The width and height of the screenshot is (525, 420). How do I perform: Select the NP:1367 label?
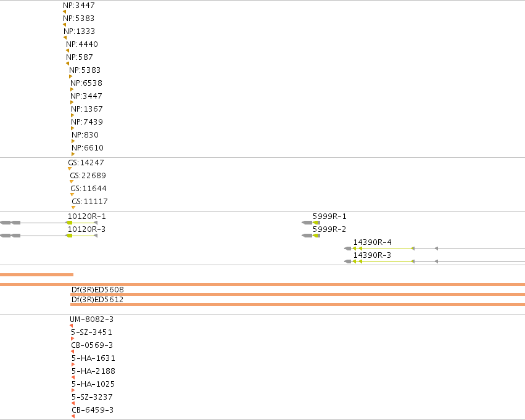tap(87, 109)
